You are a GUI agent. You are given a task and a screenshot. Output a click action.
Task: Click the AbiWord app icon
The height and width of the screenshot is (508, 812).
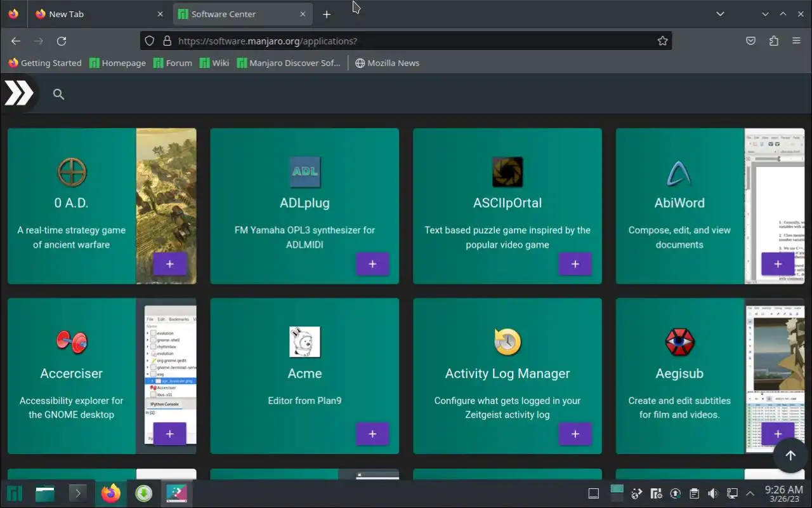coord(679,172)
